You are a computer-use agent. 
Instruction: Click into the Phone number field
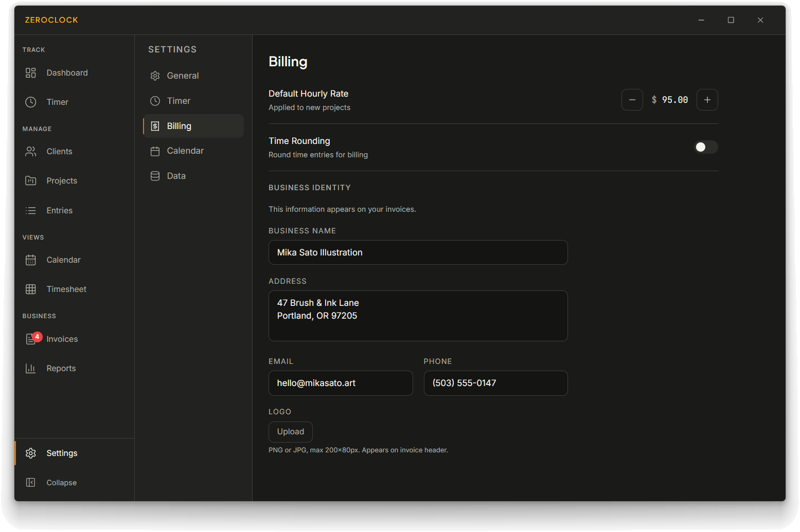click(495, 383)
